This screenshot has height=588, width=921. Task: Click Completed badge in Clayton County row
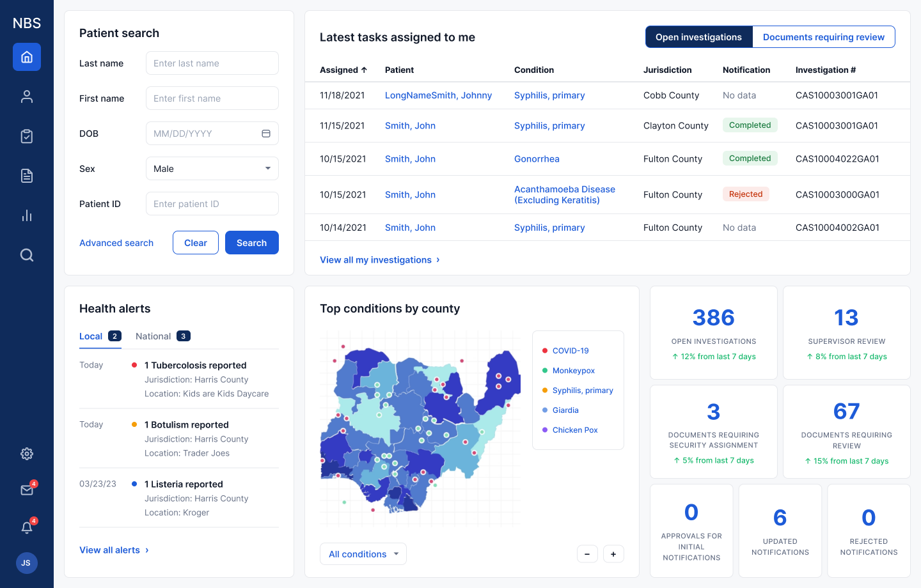click(x=750, y=125)
